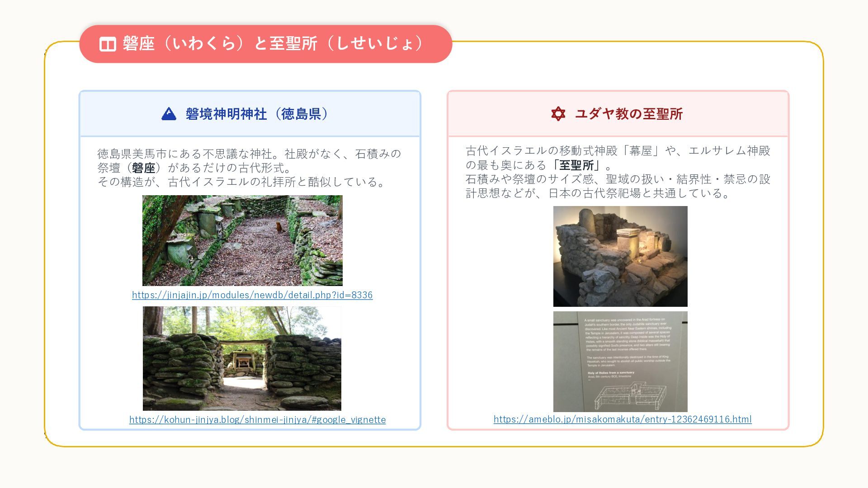Select the leaf-covered stone altar photo
Viewport: 868px width, 488px height.
click(x=242, y=240)
